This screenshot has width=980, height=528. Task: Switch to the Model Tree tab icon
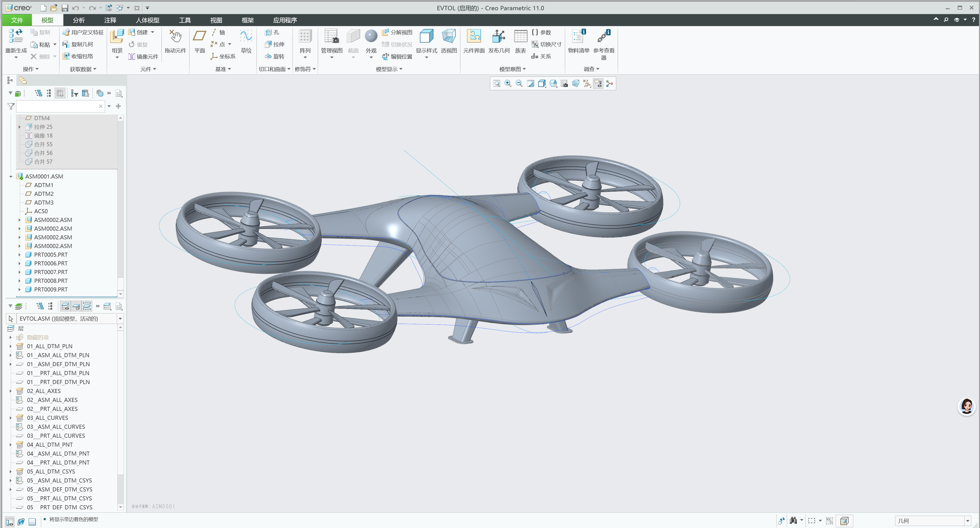10,80
